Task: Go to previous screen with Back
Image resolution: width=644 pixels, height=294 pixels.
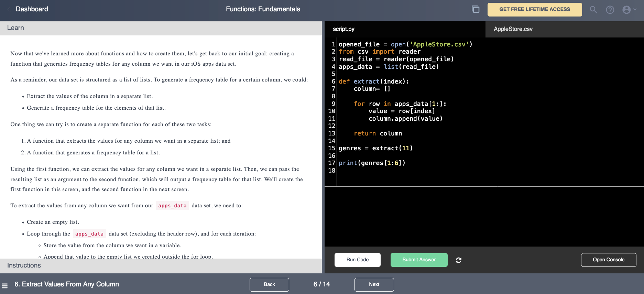Action: [x=269, y=284]
